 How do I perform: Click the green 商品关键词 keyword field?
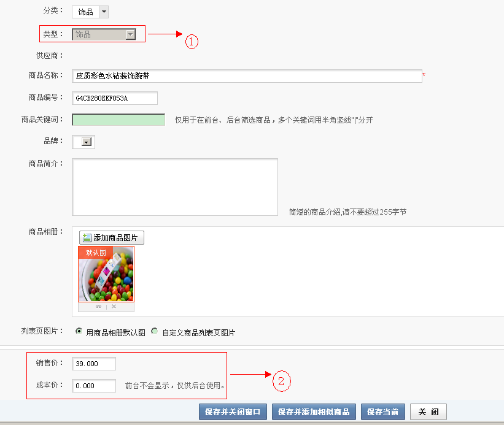click(118, 120)
